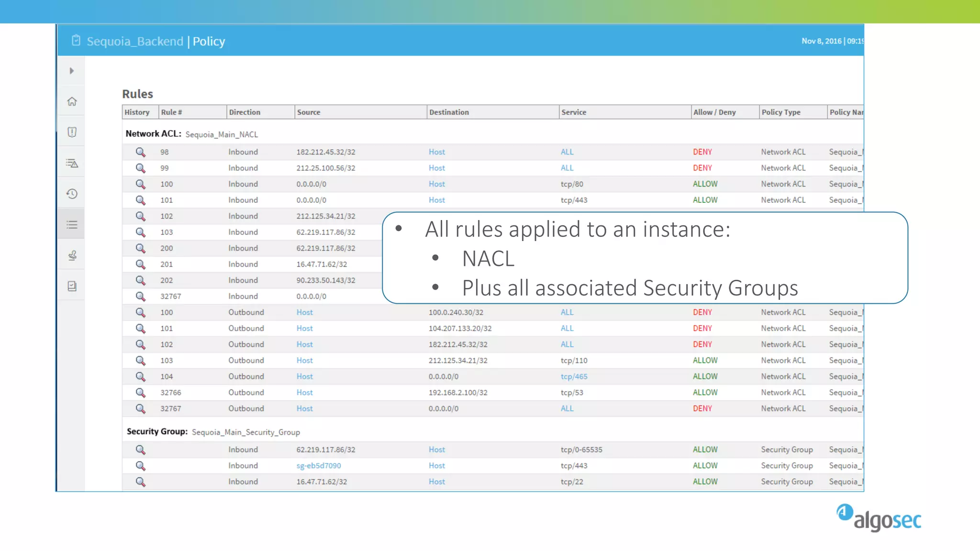Click source 212.25.100.56/32 in rule 99

pos(326,168)
